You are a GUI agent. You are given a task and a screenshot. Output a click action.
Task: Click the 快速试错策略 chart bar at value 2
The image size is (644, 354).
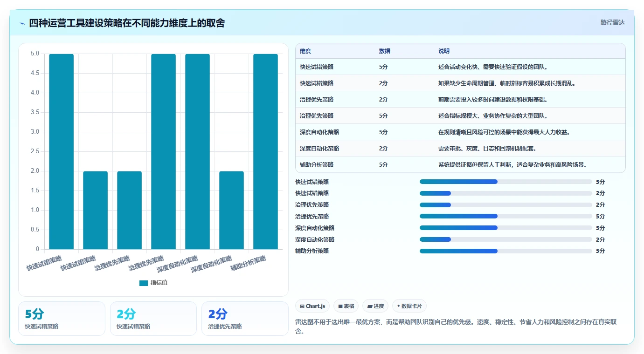click(x=96, y=210)
